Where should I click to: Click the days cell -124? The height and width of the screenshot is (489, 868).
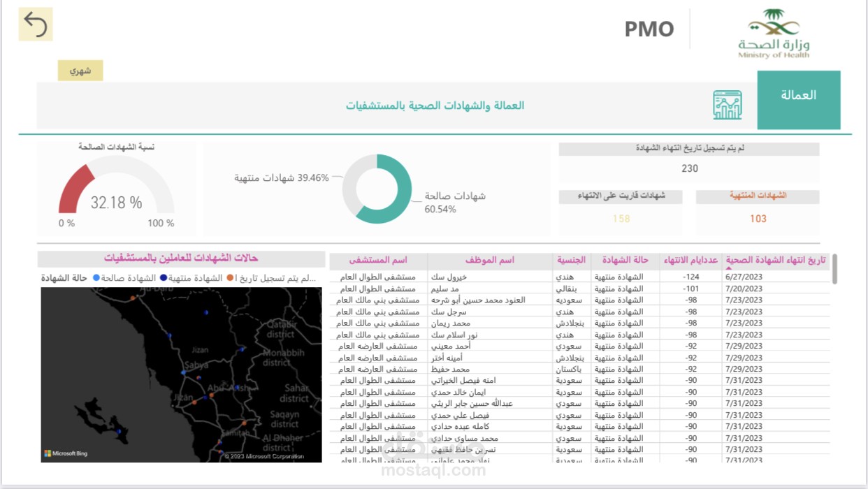point(691,277)
